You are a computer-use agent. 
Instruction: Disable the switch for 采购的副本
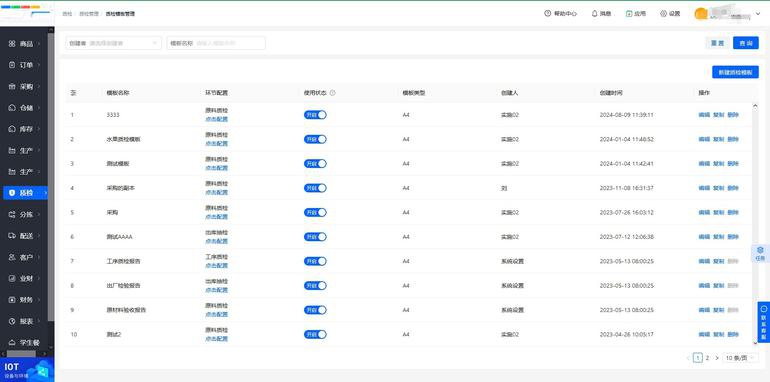point(315,188)
